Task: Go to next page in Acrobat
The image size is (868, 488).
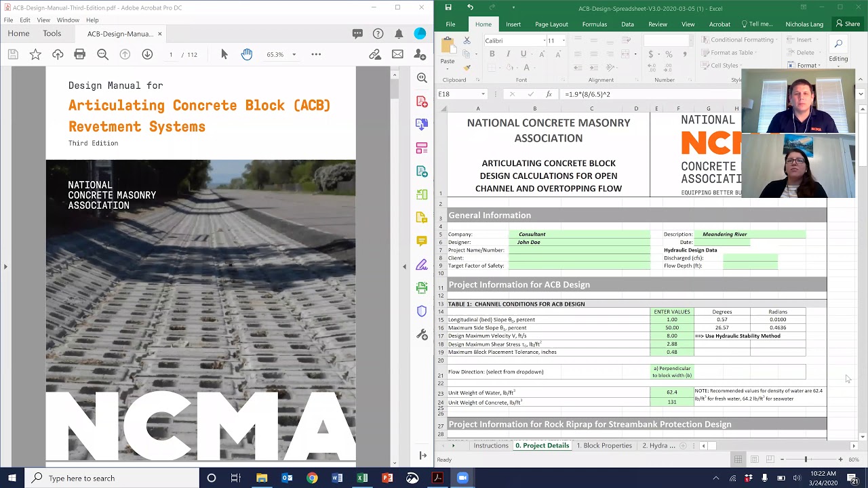Action: (147, 54)
